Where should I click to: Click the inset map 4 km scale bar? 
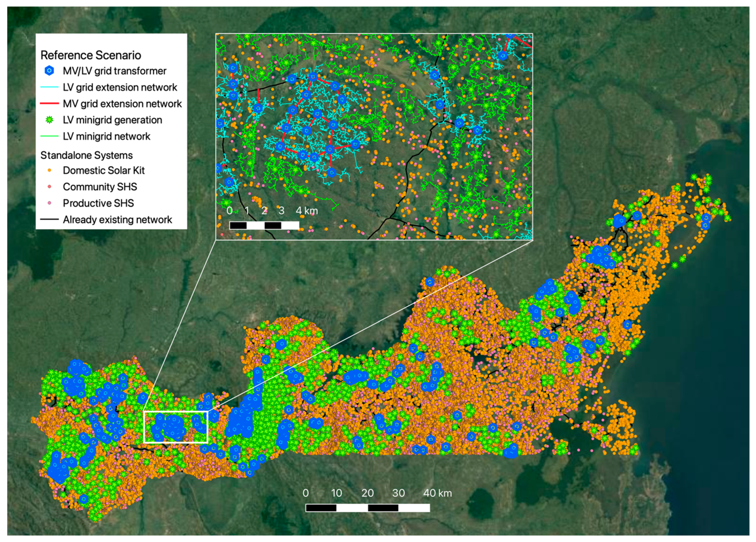click(264, 226)
